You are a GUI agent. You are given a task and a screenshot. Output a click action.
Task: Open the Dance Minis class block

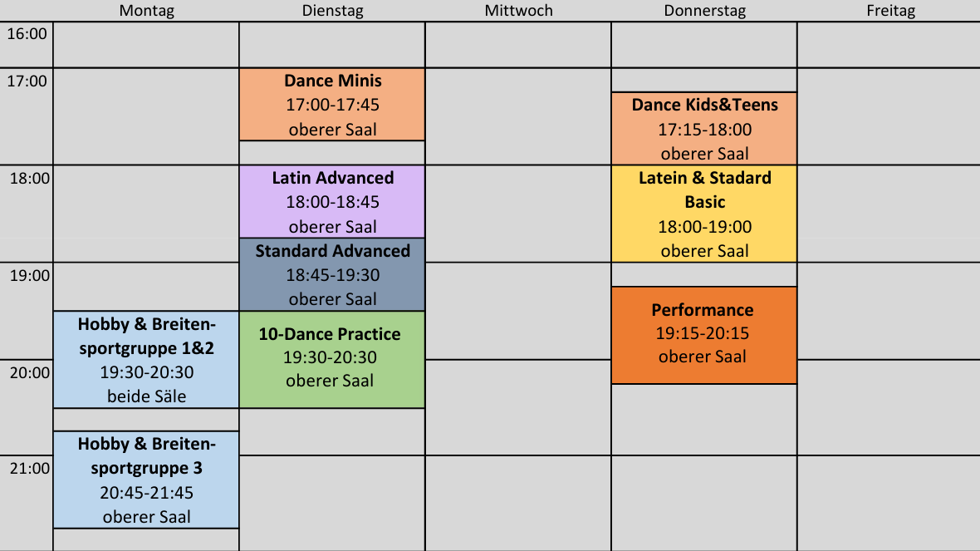click(332, 105)
